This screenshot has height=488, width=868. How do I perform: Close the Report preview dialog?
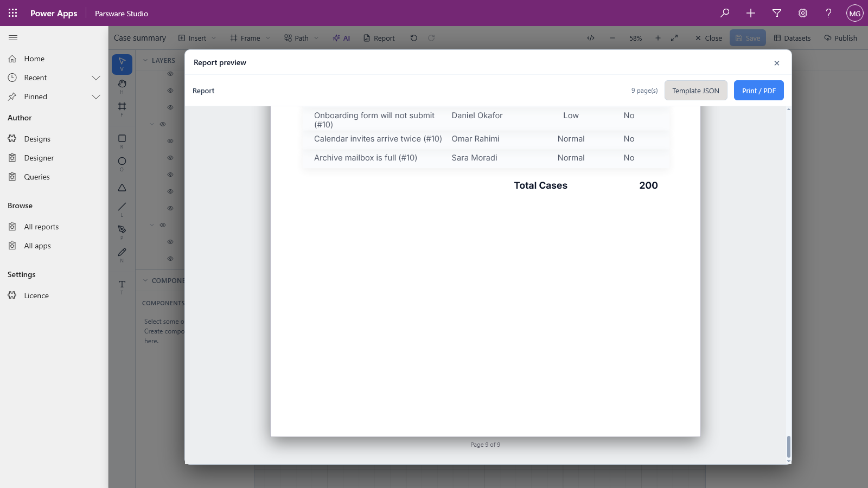[777, 63]
